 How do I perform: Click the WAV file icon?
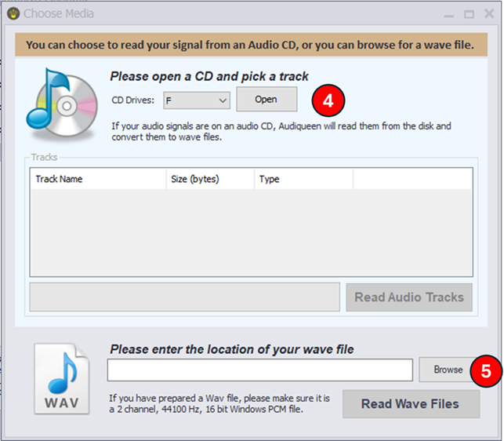coord(62,378)
